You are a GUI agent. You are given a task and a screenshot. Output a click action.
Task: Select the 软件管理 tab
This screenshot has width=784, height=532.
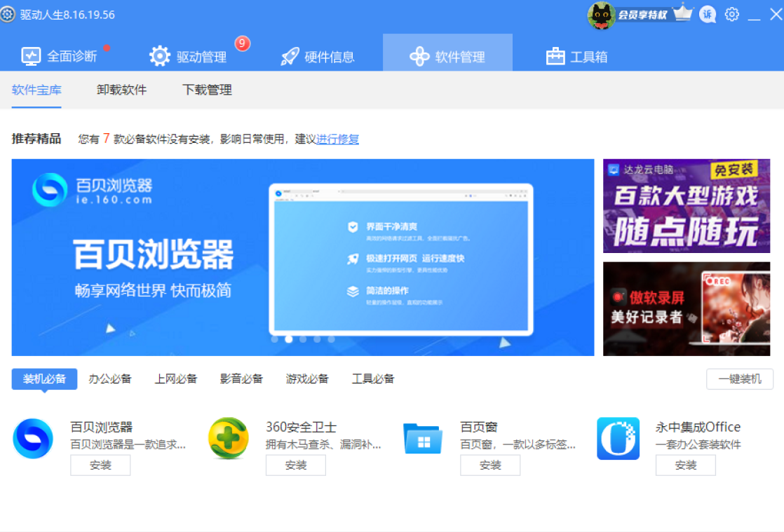[x=447, y=53]
